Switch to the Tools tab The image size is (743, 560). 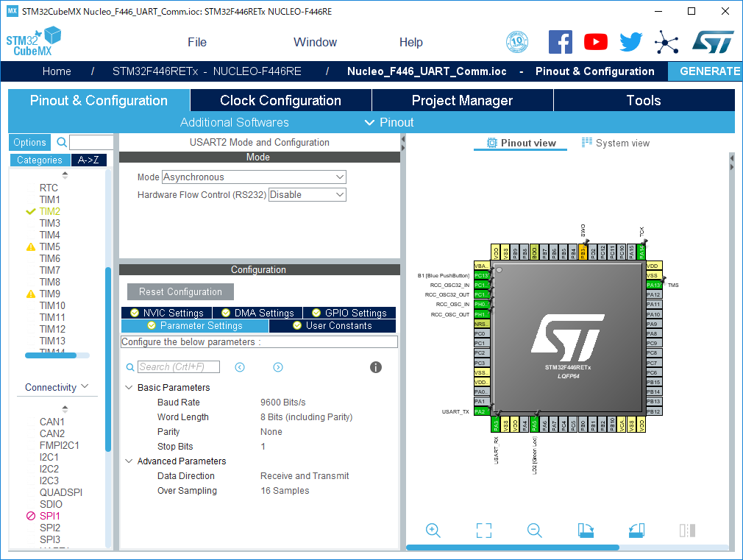coord(644,101)
